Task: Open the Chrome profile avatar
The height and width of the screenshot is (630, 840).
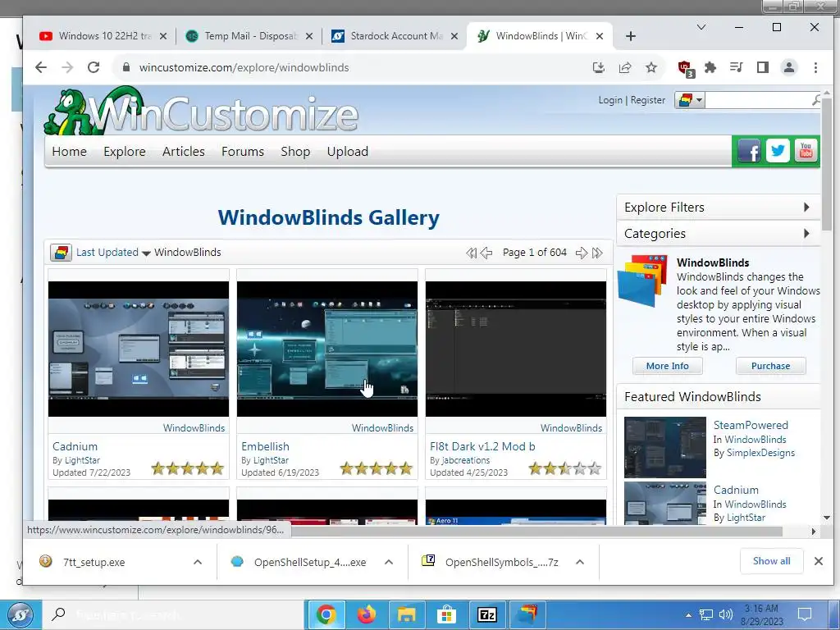Action: 789,67
